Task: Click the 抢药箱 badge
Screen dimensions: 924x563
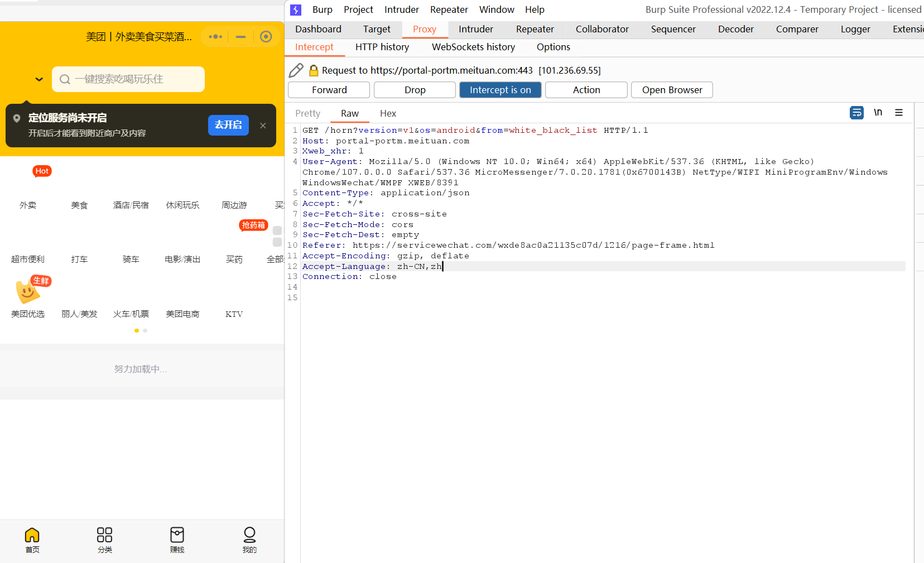Action: click(253, 225)
